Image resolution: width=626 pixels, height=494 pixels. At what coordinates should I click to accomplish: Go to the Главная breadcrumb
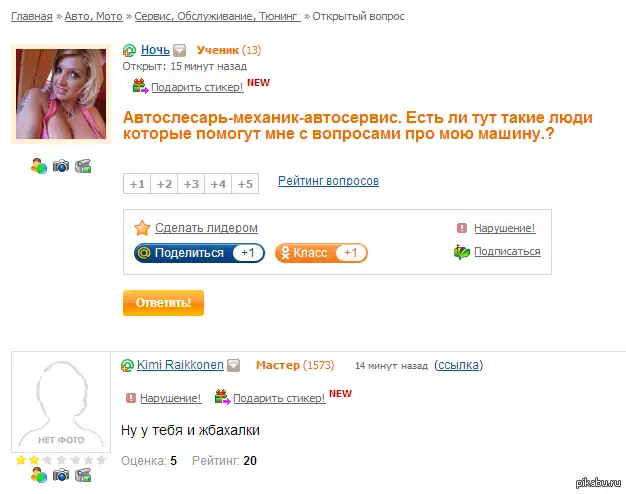point(32,16)
